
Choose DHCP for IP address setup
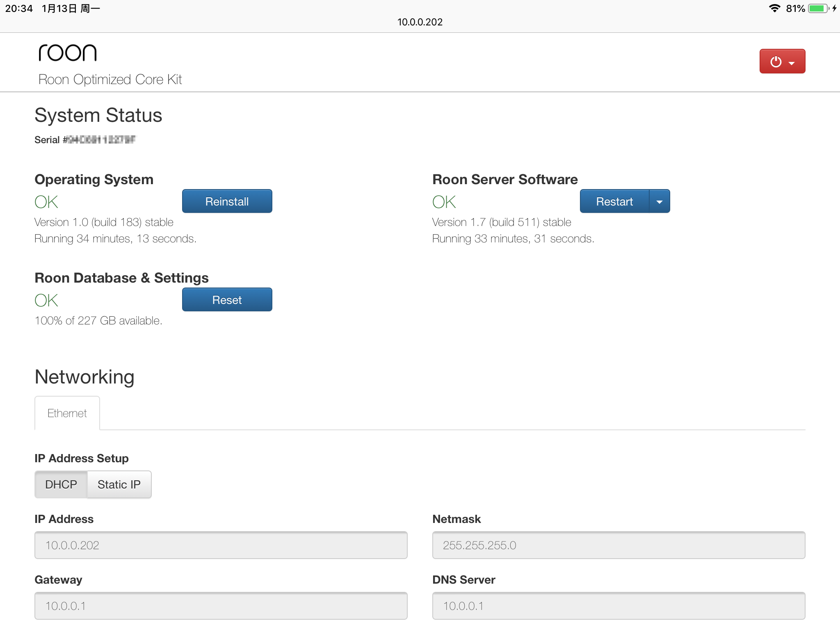[x=61, y=484]
